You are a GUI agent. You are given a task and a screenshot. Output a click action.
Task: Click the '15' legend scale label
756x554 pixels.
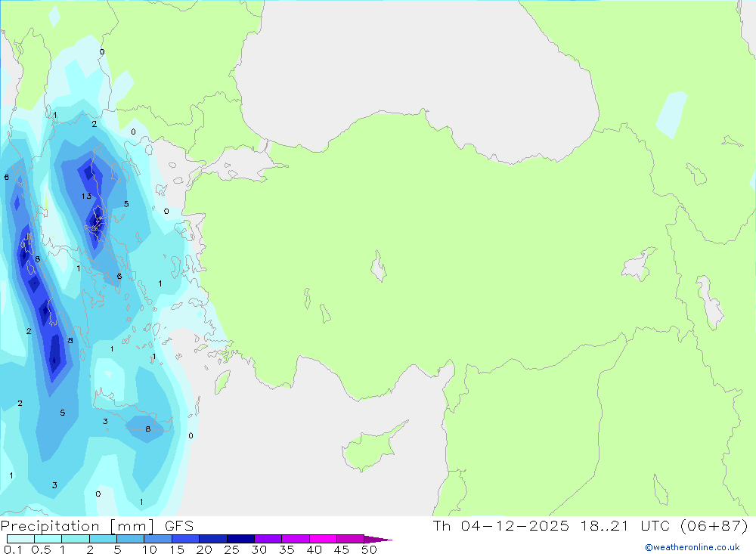(x=177, y=549)
